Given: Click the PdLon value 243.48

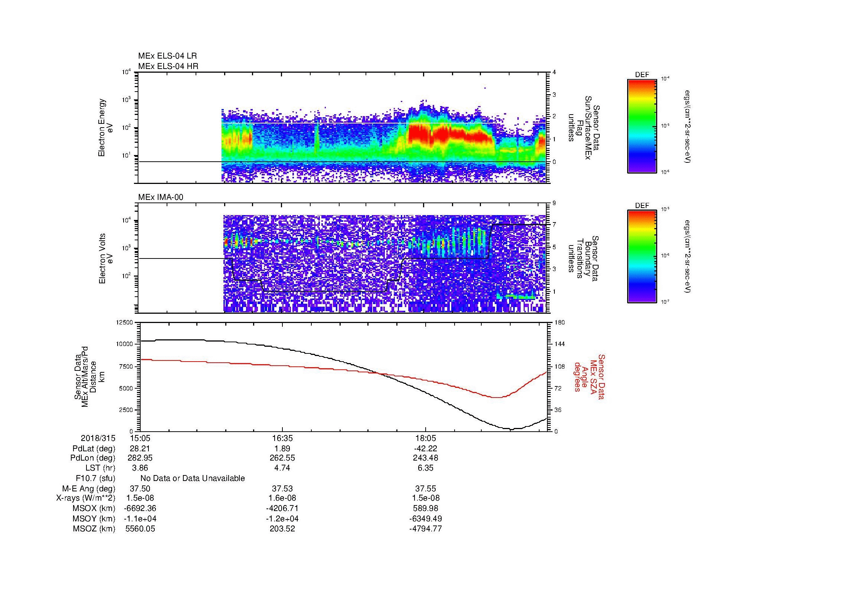Looking at the screenshot, I should click(426, 458).
